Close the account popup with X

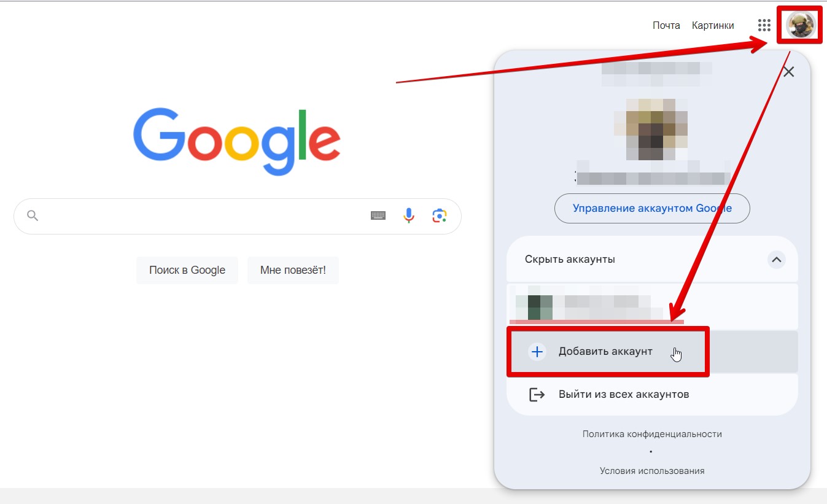tap(789, 72)
